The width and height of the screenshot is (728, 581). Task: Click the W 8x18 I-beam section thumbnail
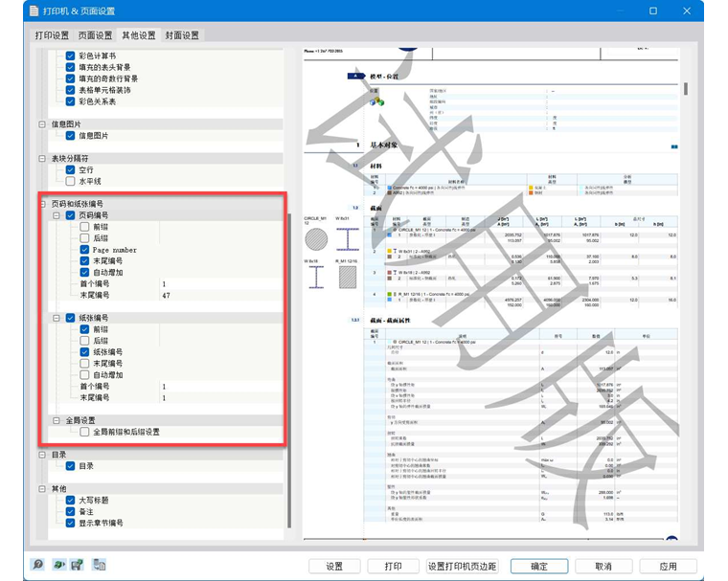tap(316, 277)
